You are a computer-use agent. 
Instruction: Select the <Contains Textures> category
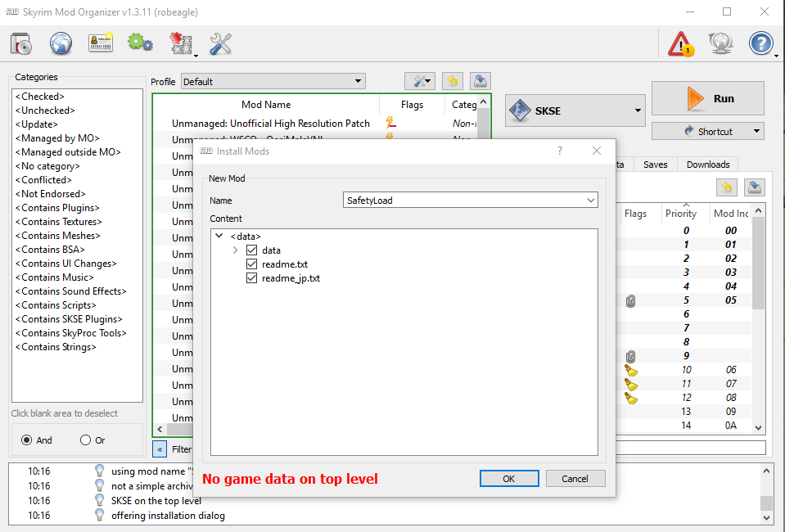(59, 221)
